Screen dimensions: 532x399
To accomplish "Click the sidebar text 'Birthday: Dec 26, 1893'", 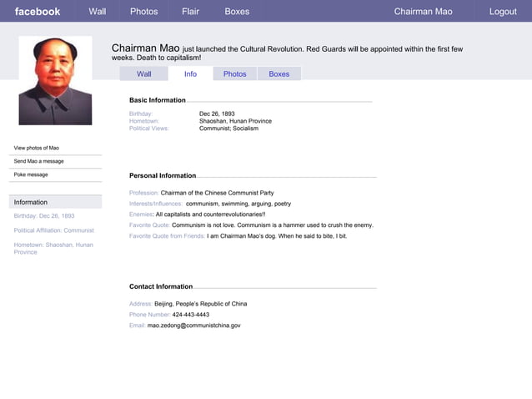I will (44, 216).
